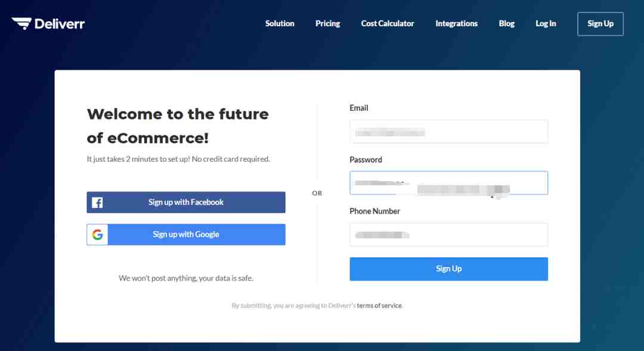Focus the Phone Number input field
The height and width of the screenshot is (351, 644).
click(448, 235)
